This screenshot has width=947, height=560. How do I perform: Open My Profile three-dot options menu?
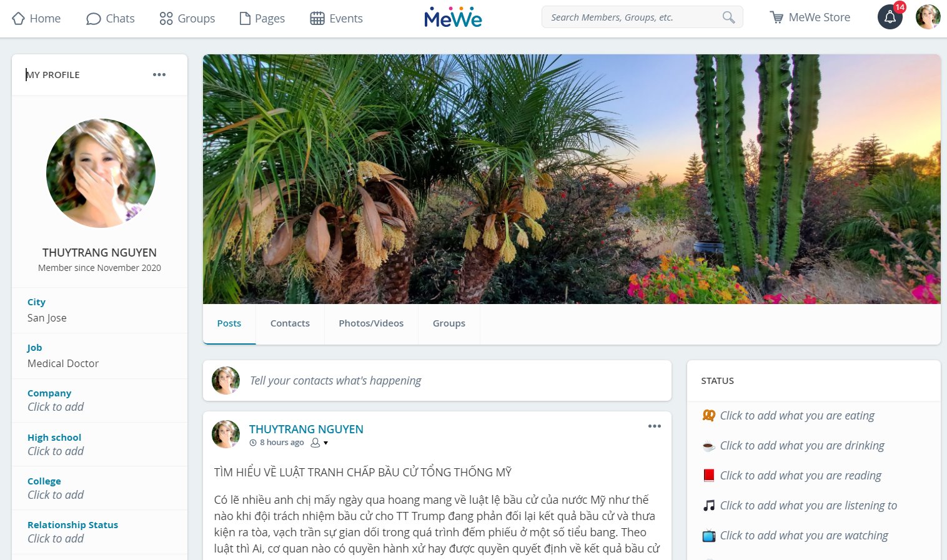coord(159,75)
